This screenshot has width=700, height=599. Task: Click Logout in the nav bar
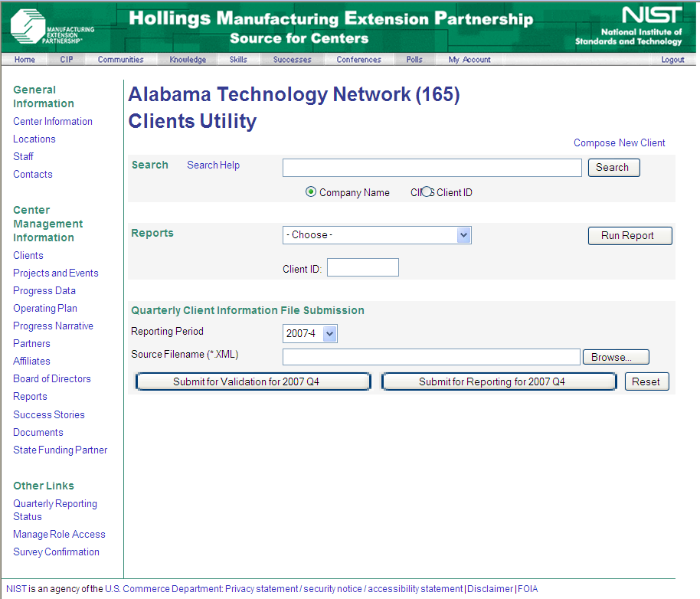click(x=672, y=60)
